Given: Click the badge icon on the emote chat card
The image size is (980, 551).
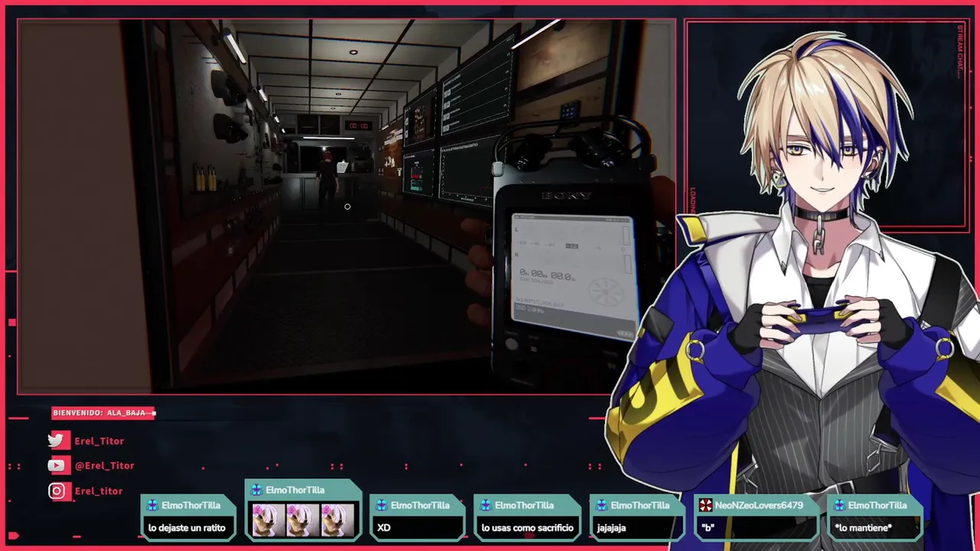Looking at the screenshot, I should 256,490.
